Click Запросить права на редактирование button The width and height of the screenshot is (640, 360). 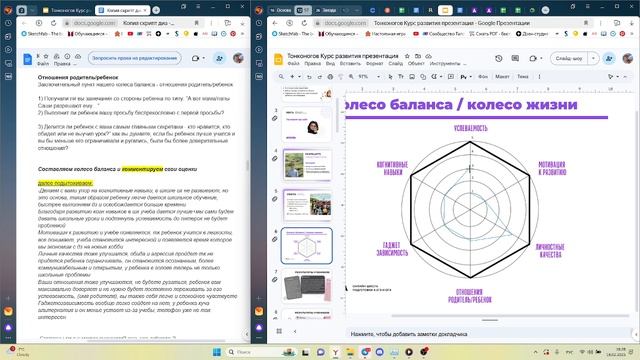point(135,58)
